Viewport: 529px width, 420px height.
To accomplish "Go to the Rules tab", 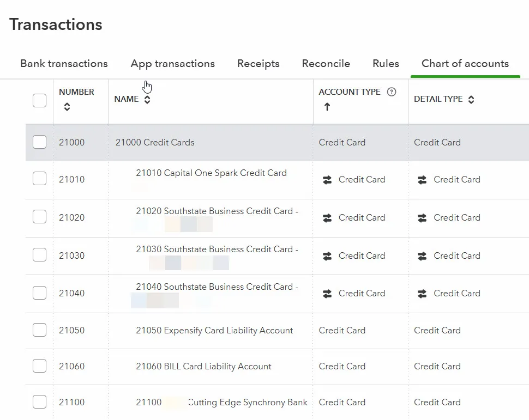I will [386, 64].
